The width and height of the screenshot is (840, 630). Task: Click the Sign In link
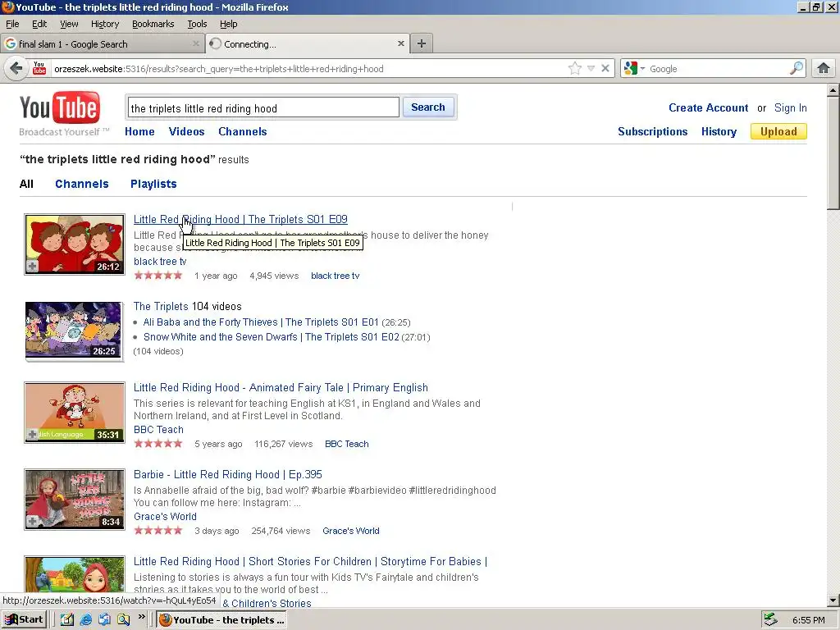[x=790, y=107]
